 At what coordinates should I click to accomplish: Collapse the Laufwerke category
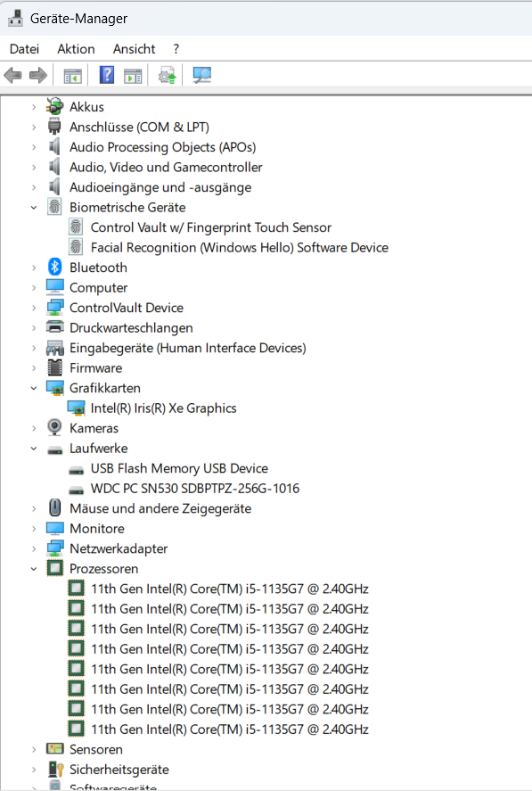tap(34, 448)
